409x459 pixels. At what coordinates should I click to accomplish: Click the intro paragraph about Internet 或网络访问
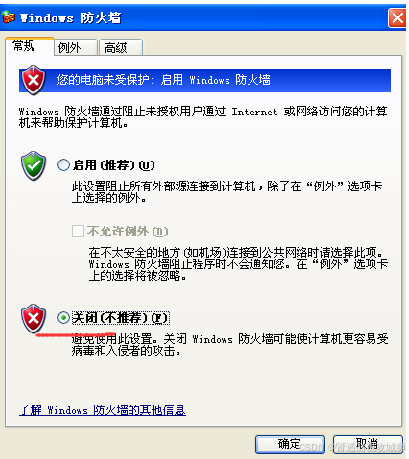pos(203,117)
